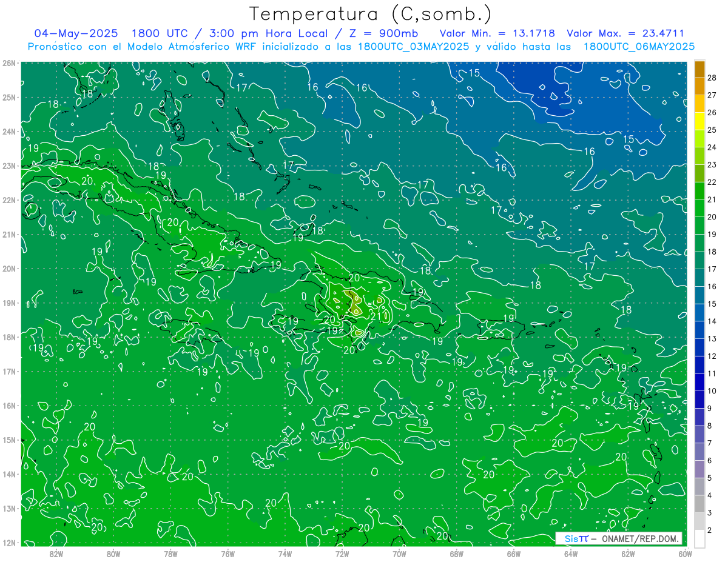Click the color bar value '27'
This screenshot has height=562, width=728.
coord(712,95)
